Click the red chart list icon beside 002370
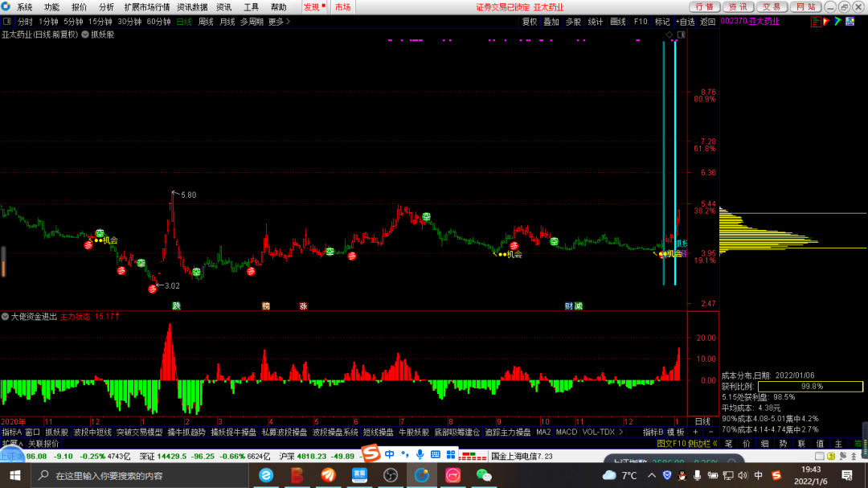Screen dimensions: 868x488 tap(816, 22)
